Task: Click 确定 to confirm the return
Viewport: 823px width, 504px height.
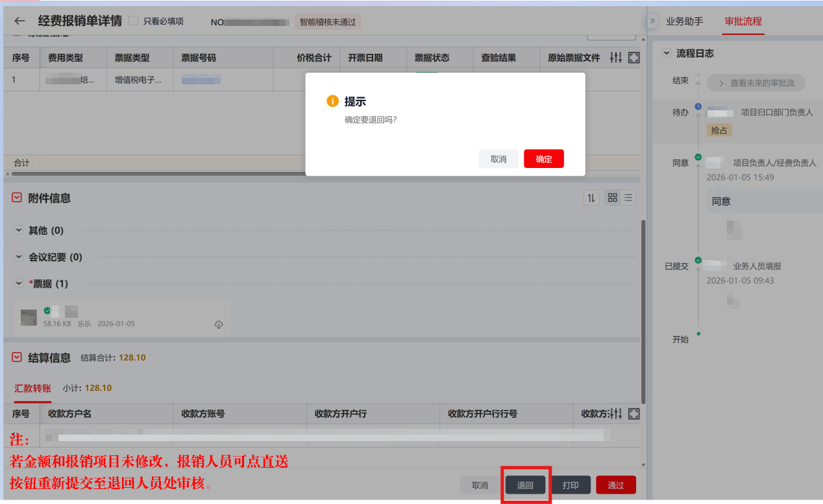Action: click(543, 158)
